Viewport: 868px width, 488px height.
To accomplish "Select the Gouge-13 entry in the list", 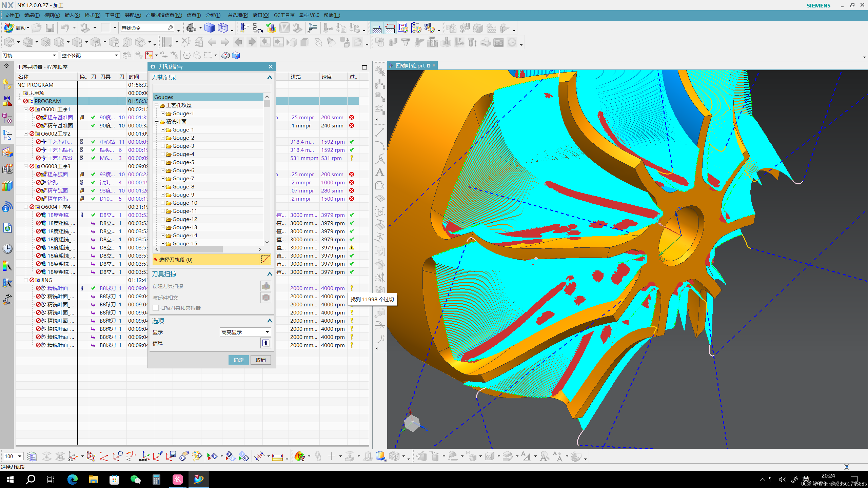I will click(x=184, y=227).
